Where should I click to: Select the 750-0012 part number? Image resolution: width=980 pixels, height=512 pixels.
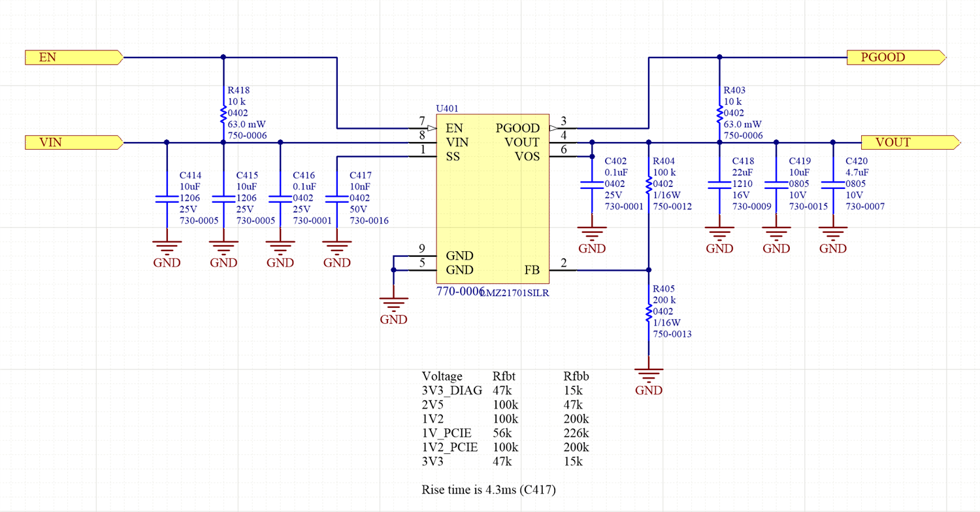[672, 207]
